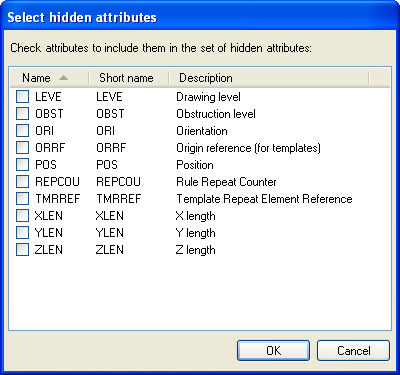Screen dimensions: 400x375
Task: Select the 'Drawing level' description cell
Action: pos(208,97)
